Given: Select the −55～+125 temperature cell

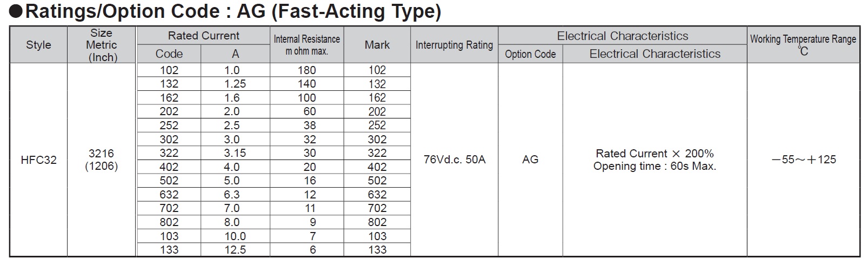Looking at the screenshot, I should (803, 160).
